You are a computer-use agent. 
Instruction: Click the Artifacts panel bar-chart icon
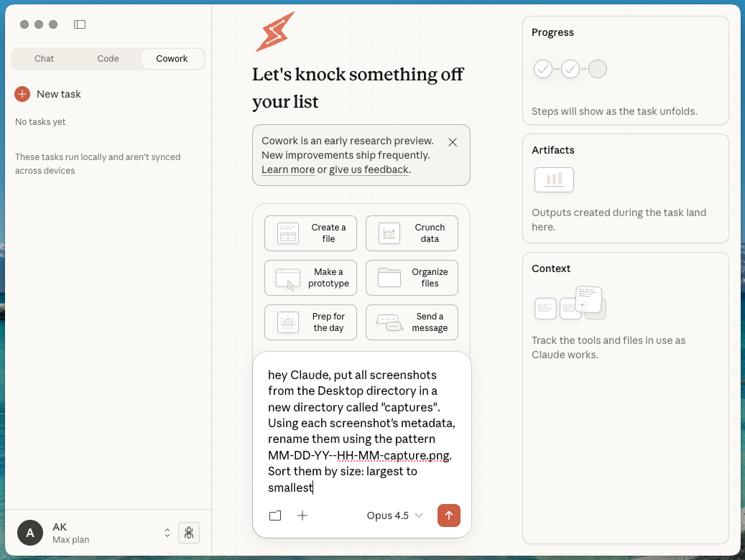[x=553, y=179]
